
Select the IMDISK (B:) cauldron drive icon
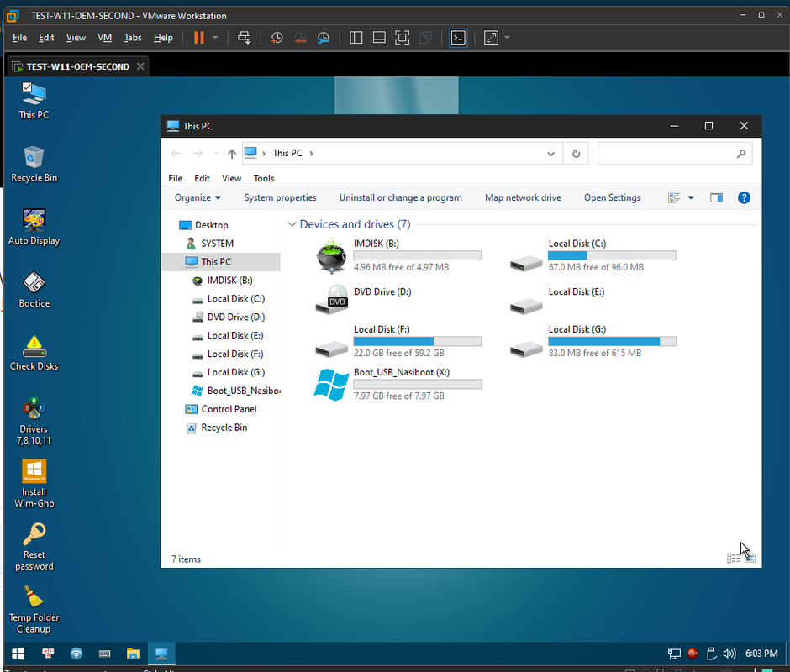pos(331,256)
